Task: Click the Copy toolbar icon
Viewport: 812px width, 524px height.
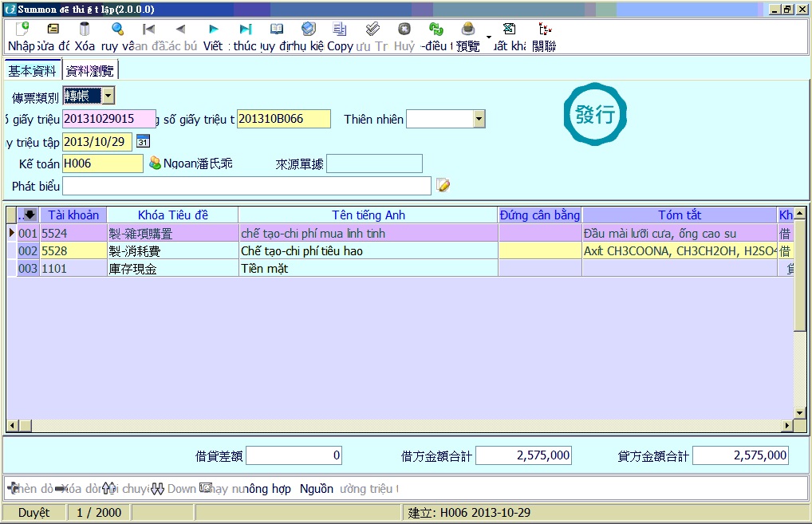Action: (340, 30)
